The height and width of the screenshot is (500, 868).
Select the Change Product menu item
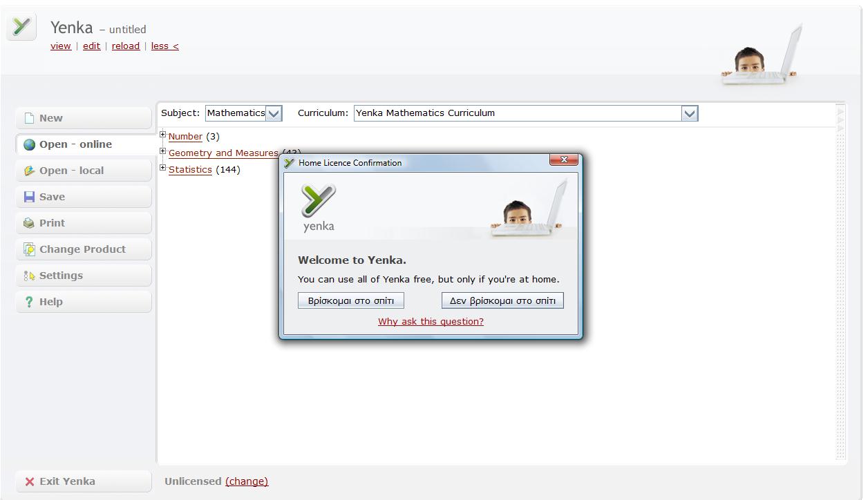point(84,249)
